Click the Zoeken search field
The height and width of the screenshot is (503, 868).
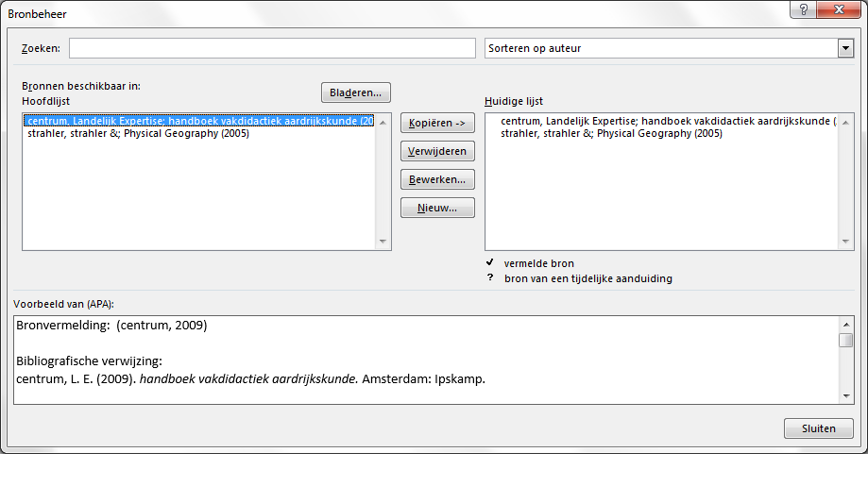pyautogui.click(x=272, y=48)
